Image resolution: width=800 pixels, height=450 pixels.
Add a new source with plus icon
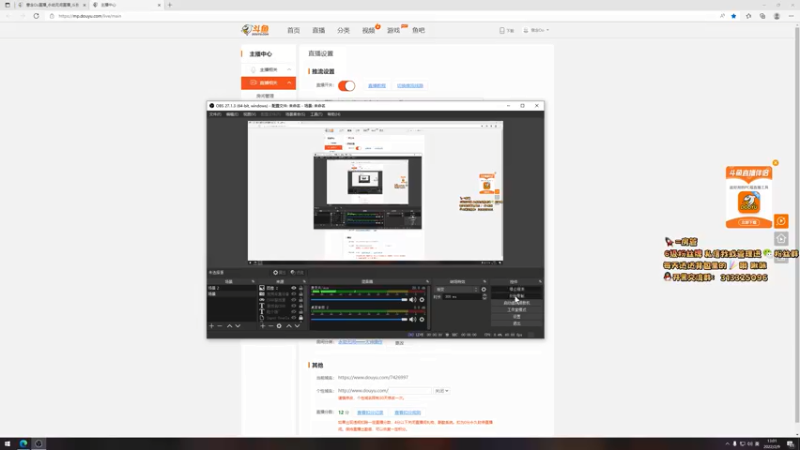[x=263, y=326]
